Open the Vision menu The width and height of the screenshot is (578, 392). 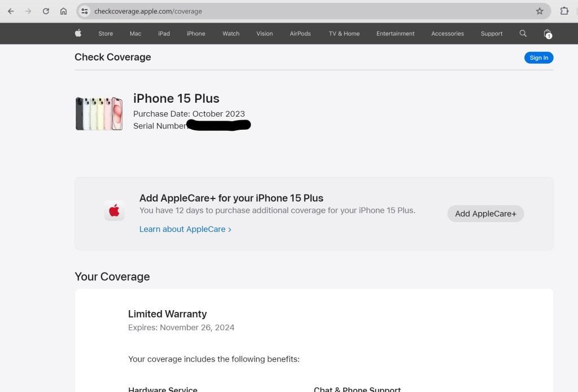click(265, 33)
